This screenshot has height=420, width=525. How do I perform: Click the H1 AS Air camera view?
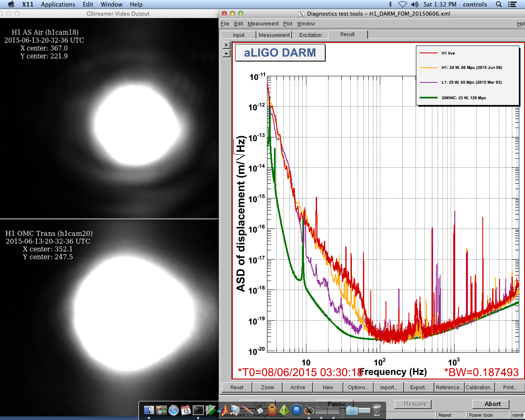[x=109, y=118]
